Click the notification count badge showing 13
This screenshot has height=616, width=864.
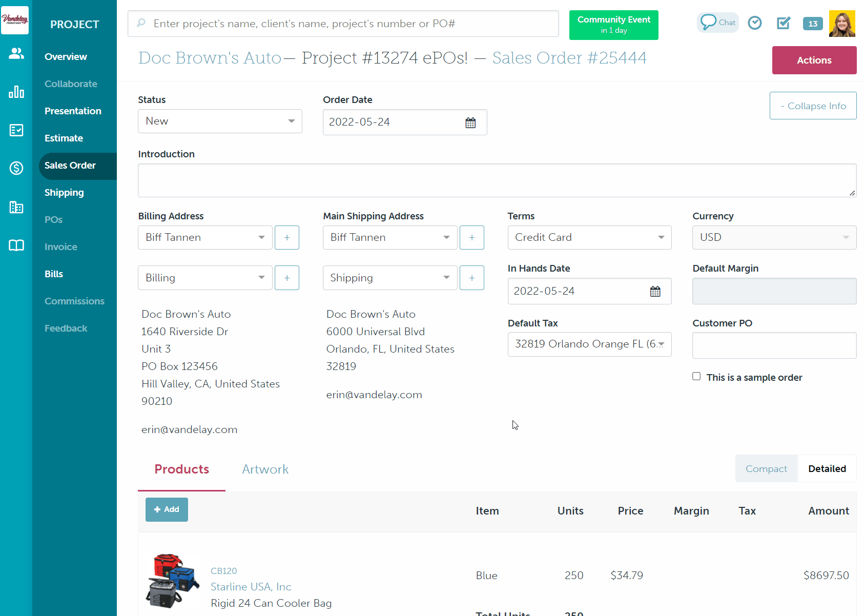812,24
